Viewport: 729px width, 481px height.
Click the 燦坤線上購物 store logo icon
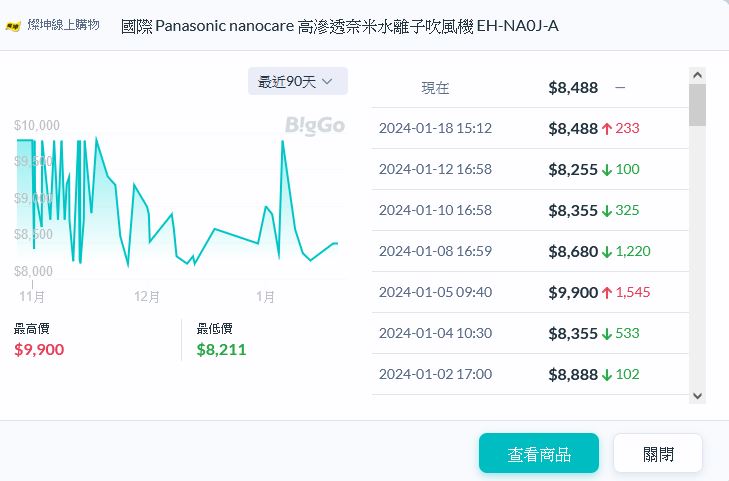click(x=14, y=25)
